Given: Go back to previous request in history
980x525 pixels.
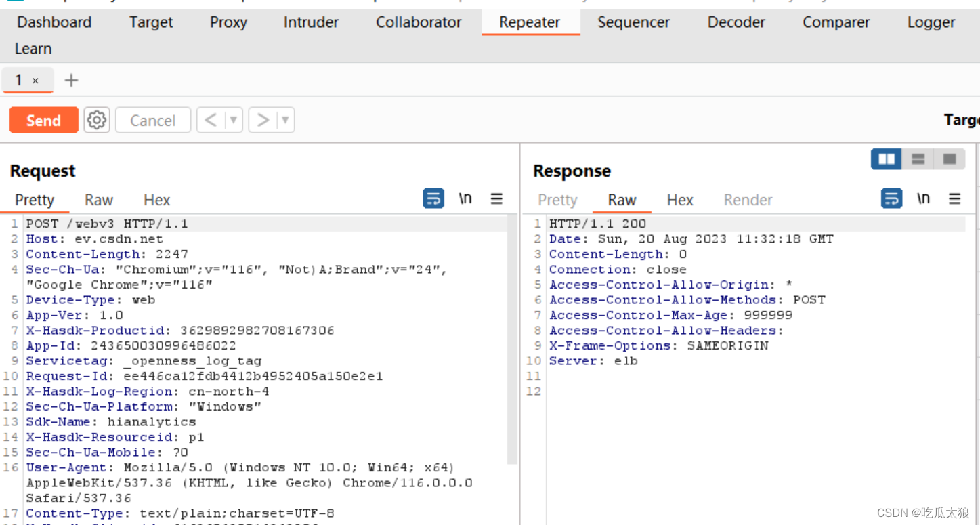Looking at the screenshot, I should 211,121.
